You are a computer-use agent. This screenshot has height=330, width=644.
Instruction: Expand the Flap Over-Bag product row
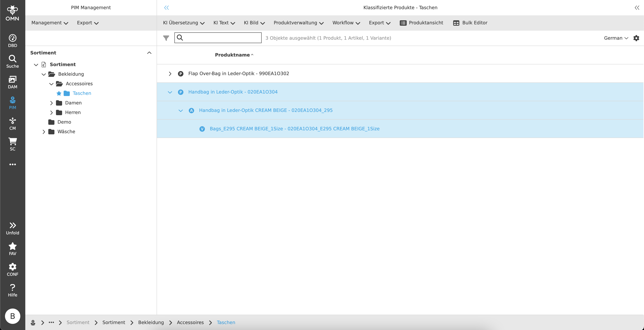pyautogui.click(x=170, y=74)
